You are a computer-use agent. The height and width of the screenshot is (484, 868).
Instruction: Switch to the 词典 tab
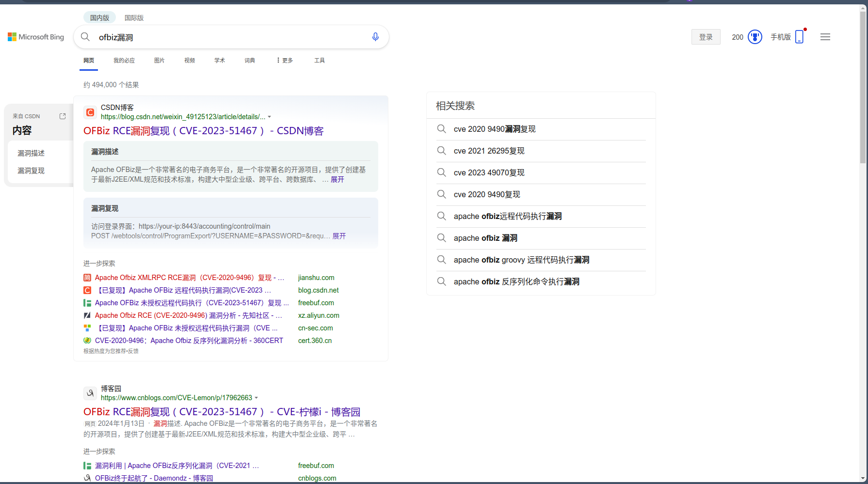point(250,61)
